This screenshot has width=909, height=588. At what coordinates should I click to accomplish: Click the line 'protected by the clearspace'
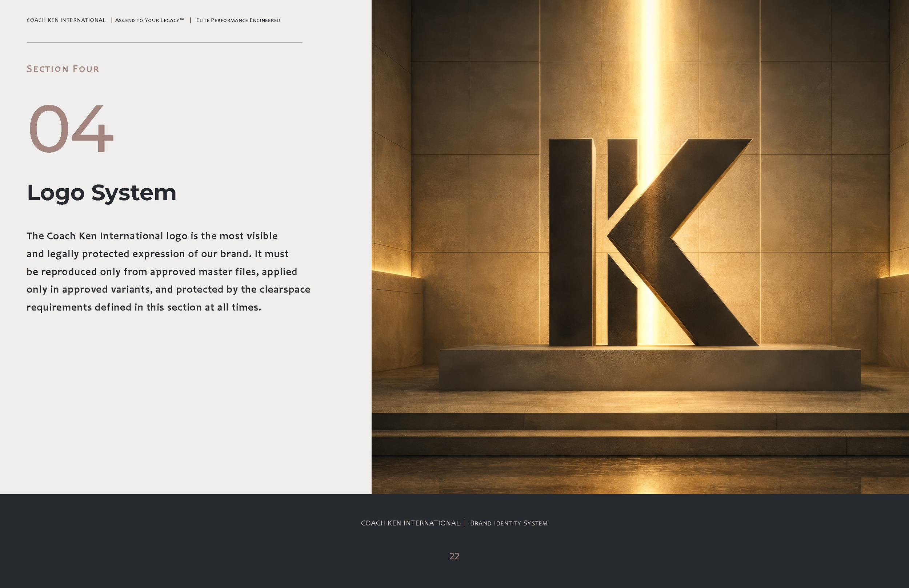[x=168, y=289]
